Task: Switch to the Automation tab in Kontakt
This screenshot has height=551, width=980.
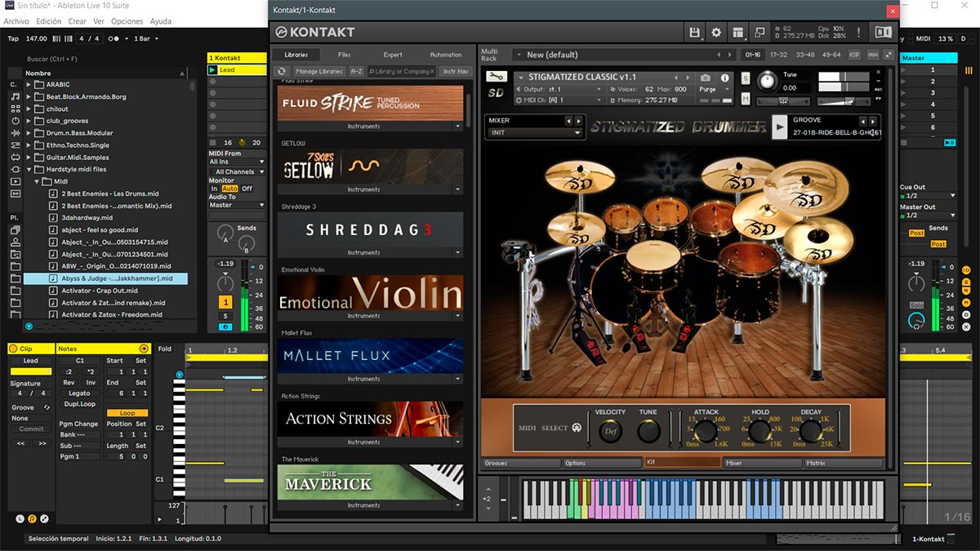Action: (x=446, y=55)
